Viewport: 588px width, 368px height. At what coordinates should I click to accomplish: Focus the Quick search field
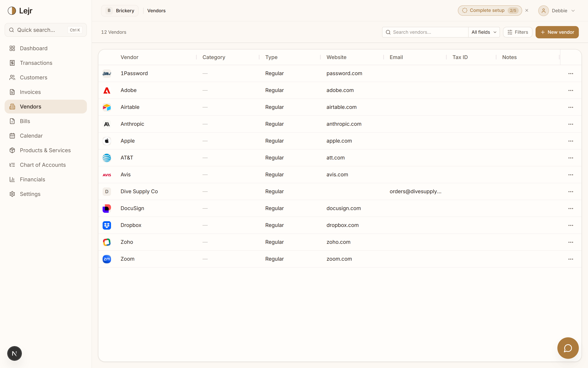(46, 30)
